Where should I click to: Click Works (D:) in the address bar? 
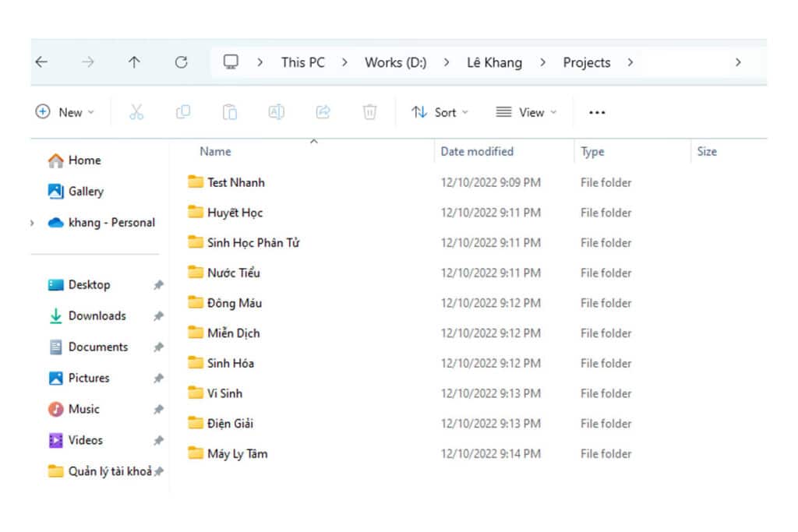tap(395, 62)
